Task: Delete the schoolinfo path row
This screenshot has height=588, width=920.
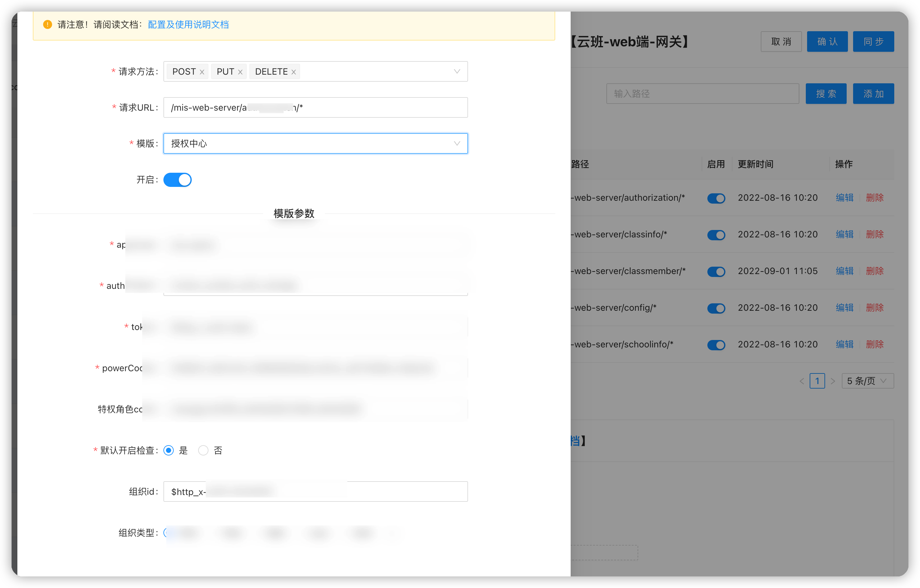Action: (x=875, y=344)
